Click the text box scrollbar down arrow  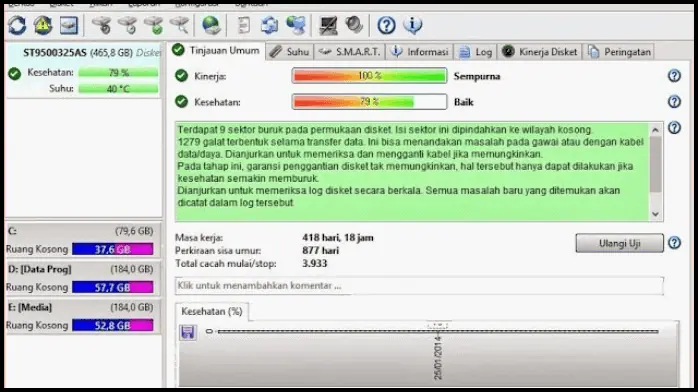[655, 214]
